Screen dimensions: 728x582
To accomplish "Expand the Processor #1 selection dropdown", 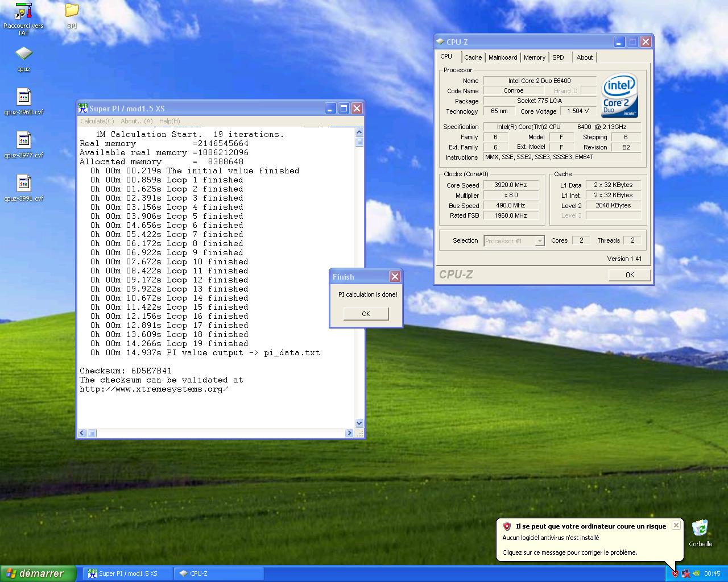I will pos(539,241).
